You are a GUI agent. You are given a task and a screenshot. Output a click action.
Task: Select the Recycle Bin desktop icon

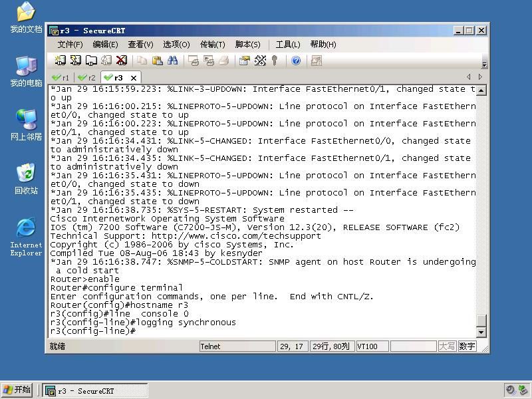[26, 179]
